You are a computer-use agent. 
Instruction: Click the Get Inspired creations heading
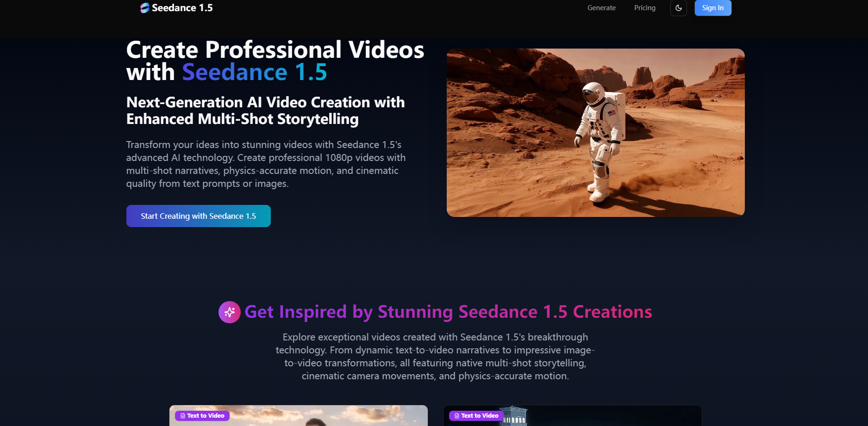pyautogui.click(x=448, y=312)
